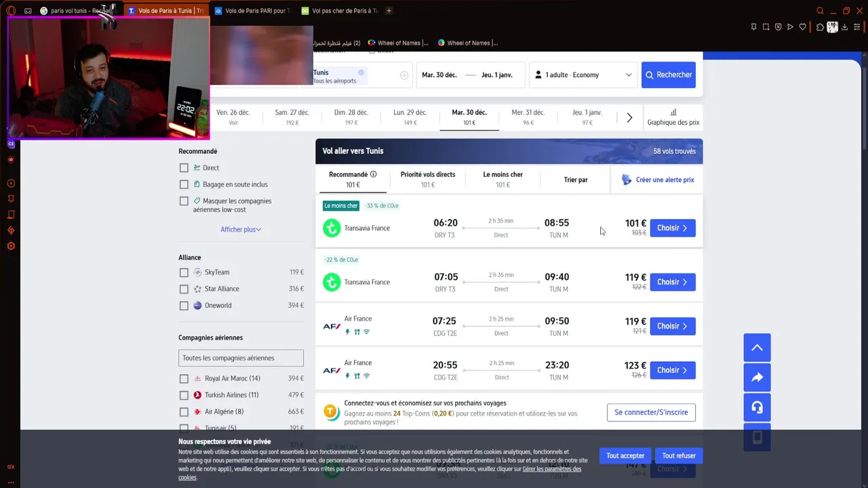Click Tout accepter cookies button

point(625,455)
